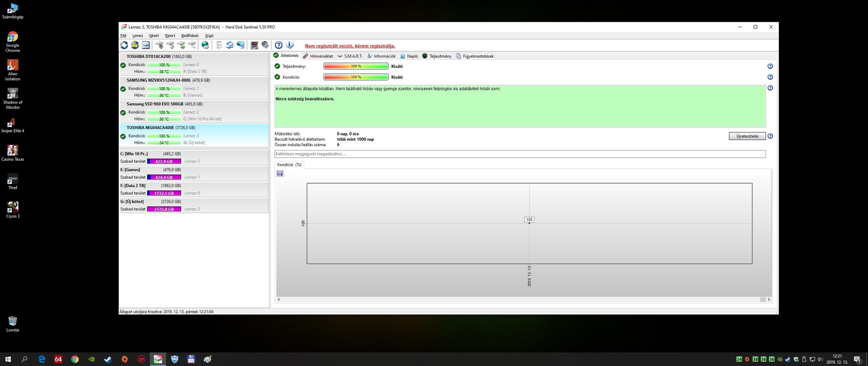Open the Beállítások menu
This screenshot has width=868, height=366.
(x=190, y=36)
